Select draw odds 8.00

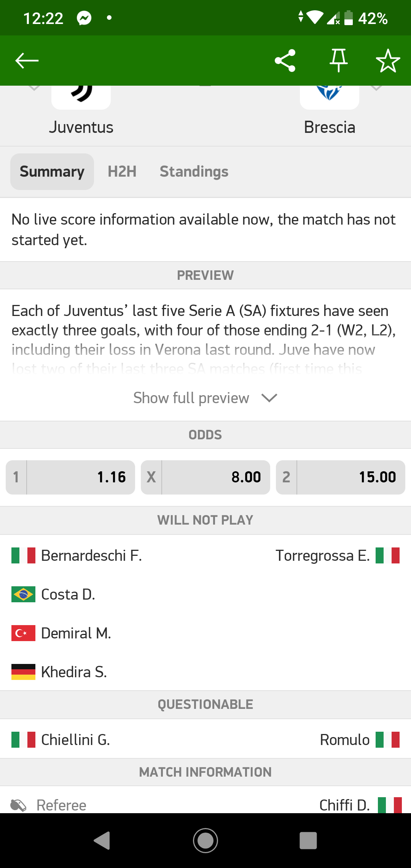pyautogui.click(x=205, y=477)
